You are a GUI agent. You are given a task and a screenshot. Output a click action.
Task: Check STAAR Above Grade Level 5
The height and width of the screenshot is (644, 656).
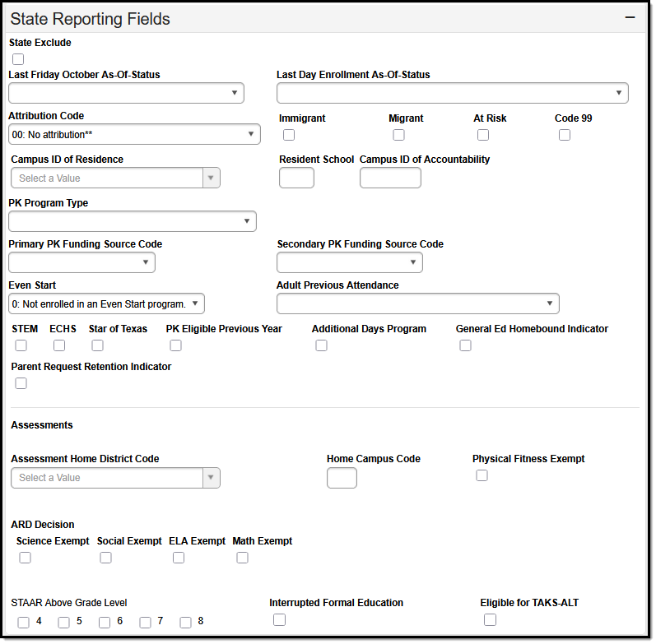(64, 623)
